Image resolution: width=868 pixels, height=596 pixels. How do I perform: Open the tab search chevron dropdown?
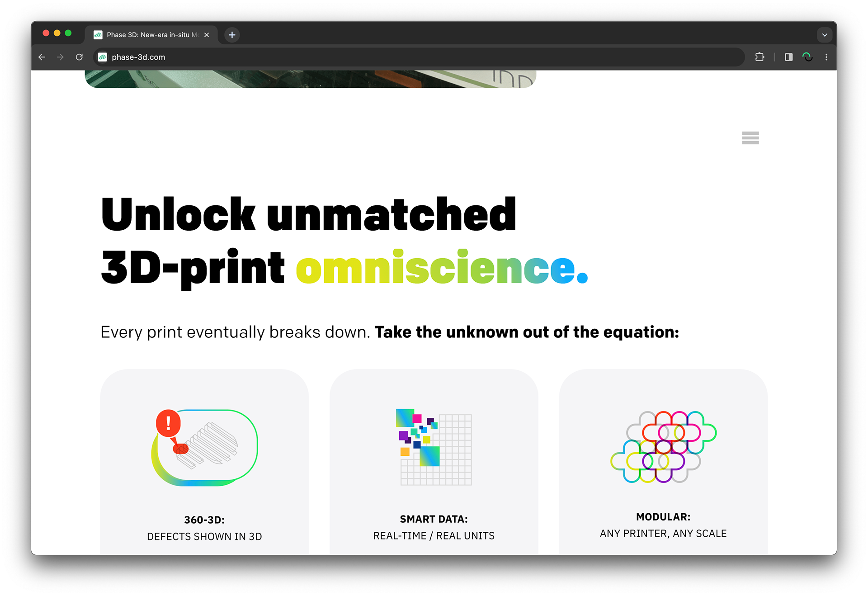[x=825, y=34]
